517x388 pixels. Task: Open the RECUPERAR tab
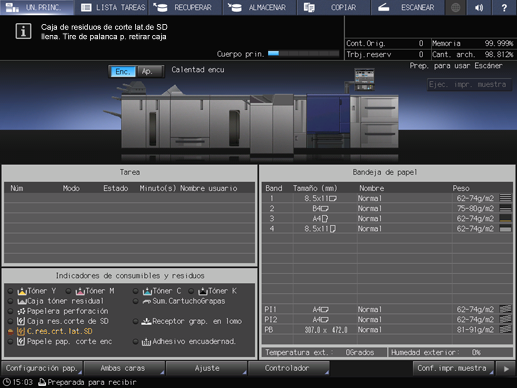coord(185,7)
